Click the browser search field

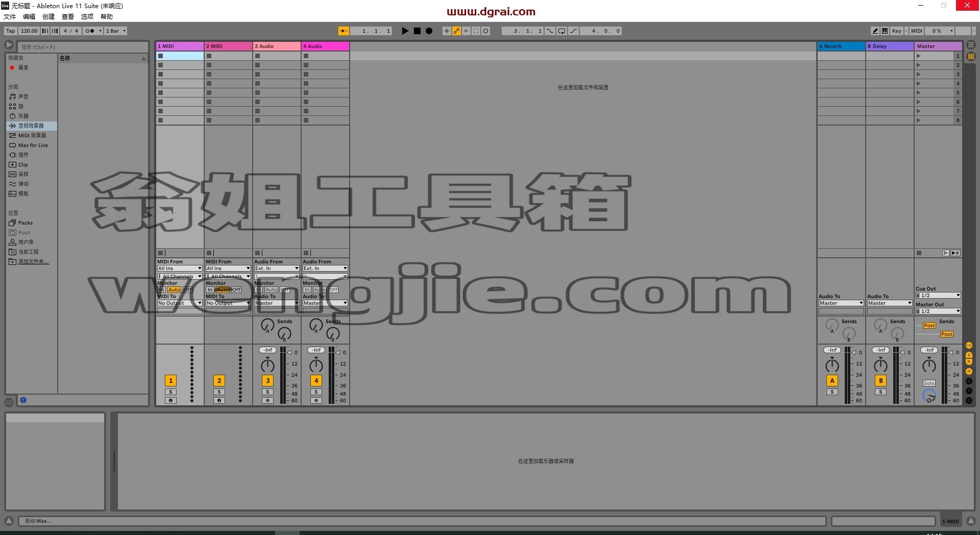[x=83, y=47]
